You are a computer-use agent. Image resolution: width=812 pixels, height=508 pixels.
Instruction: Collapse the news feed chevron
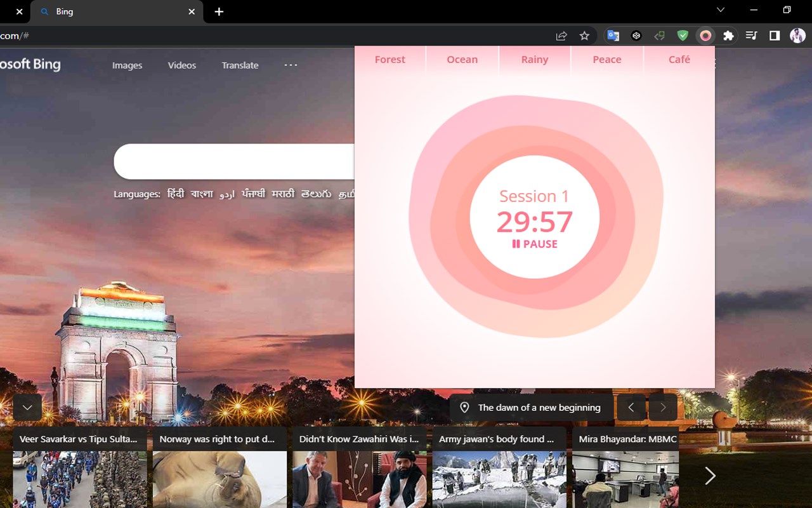27,408
